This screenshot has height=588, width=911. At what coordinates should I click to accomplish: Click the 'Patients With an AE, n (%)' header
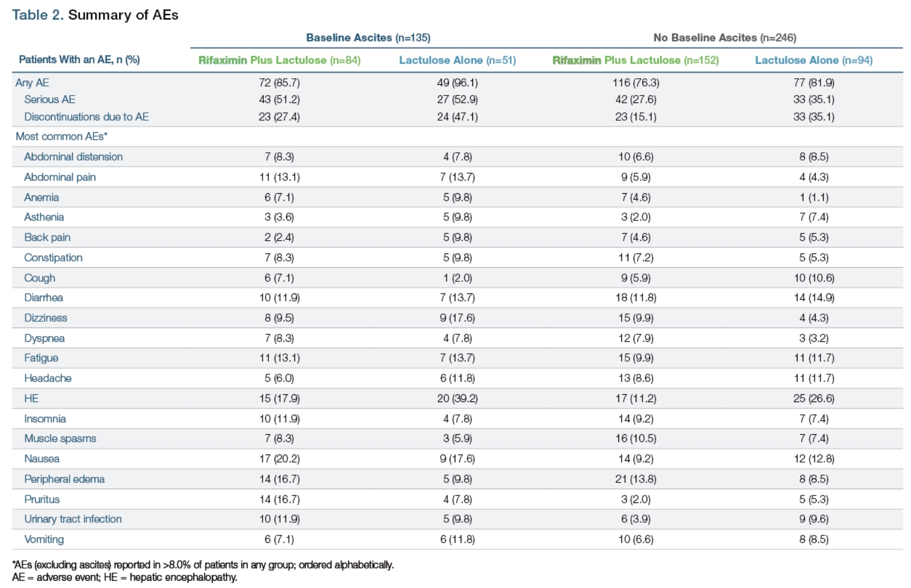pos(79,60)
